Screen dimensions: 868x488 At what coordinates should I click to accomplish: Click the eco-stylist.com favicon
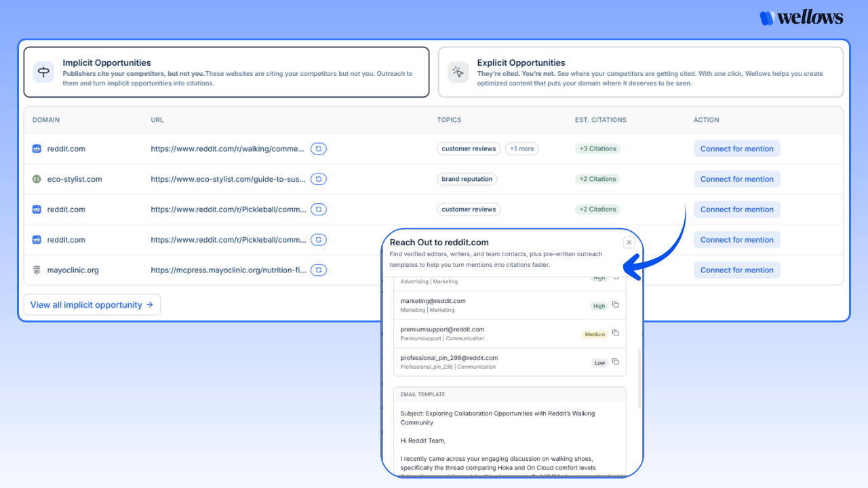pyautogui.click(x=37, y=179)
